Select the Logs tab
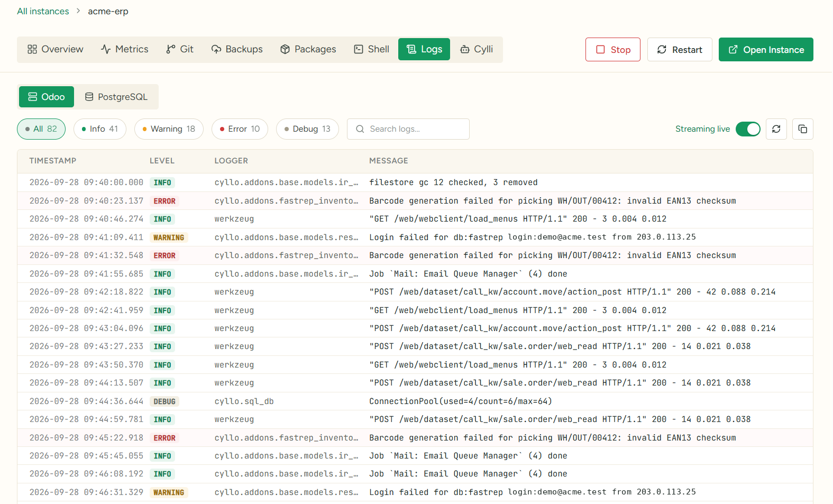This screenshot has height=504, width=833. point(424,49)
